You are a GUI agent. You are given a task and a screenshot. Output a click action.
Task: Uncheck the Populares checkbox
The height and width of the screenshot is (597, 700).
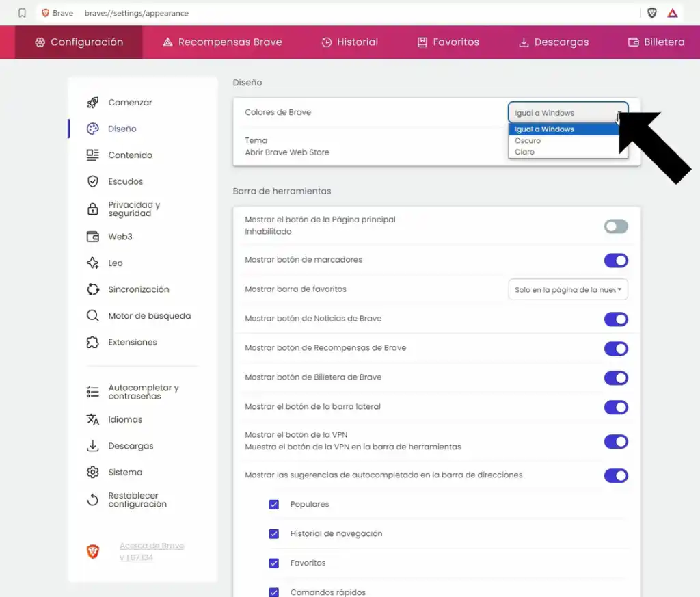point(274,505)
